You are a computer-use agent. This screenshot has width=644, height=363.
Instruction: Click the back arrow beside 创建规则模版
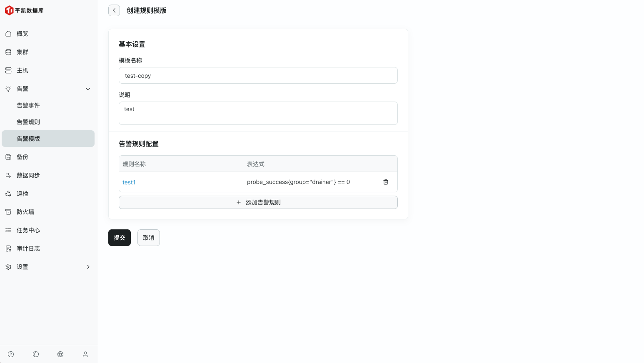(x=114, y=10)
